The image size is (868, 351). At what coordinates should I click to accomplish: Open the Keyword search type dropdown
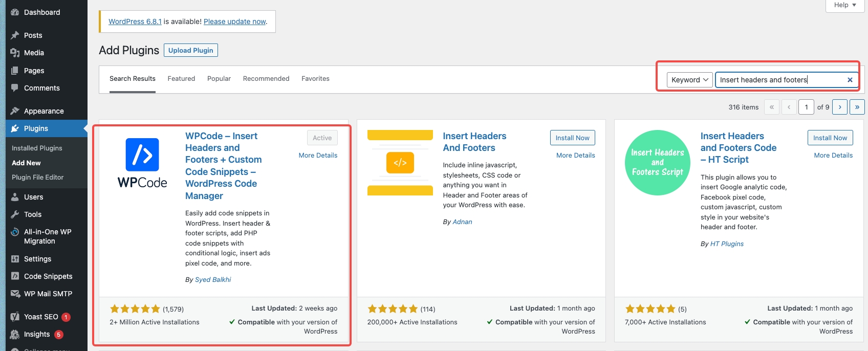[x=689, y=80]
